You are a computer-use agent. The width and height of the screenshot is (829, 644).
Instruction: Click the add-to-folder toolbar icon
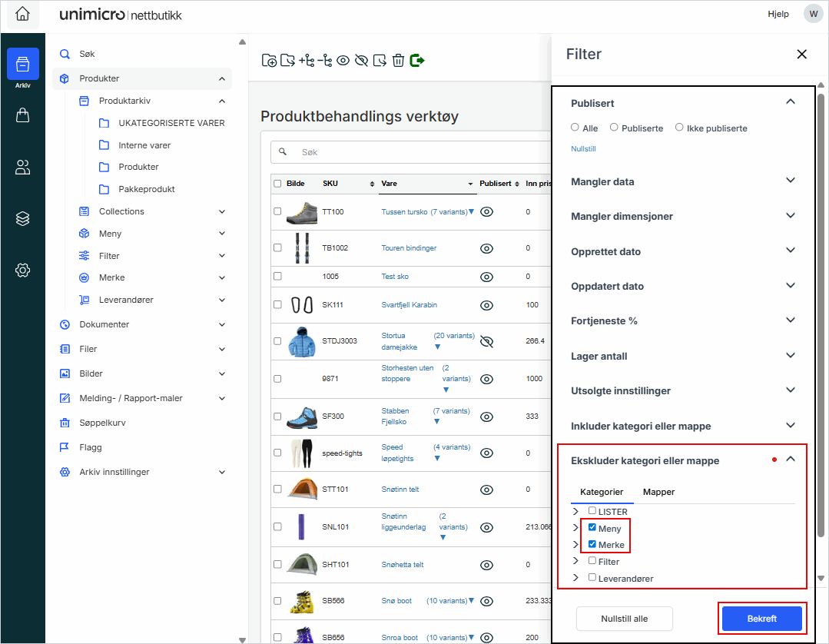(269, 61)
